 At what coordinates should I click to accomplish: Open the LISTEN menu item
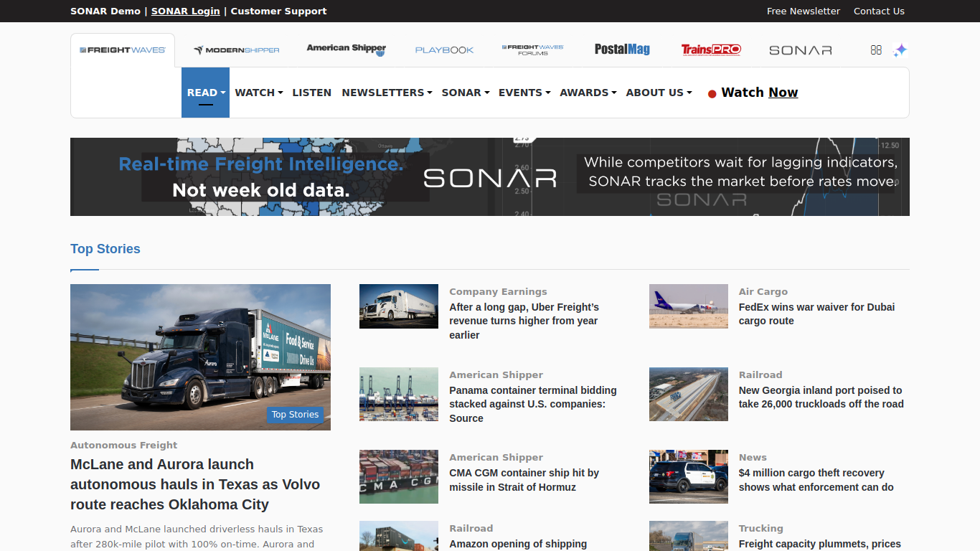point(312,93)
